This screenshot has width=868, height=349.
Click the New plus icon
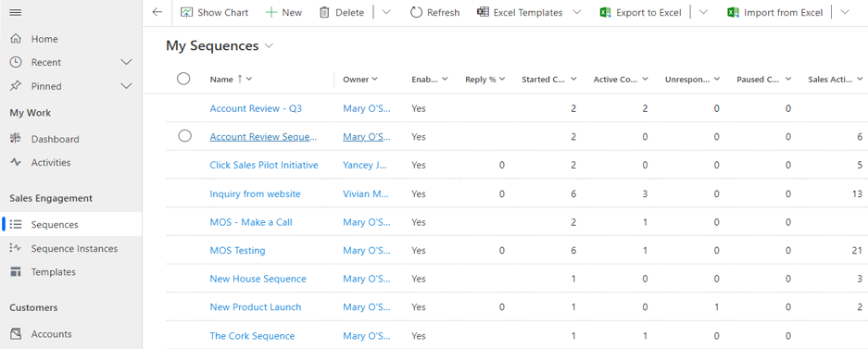(271, 12)
